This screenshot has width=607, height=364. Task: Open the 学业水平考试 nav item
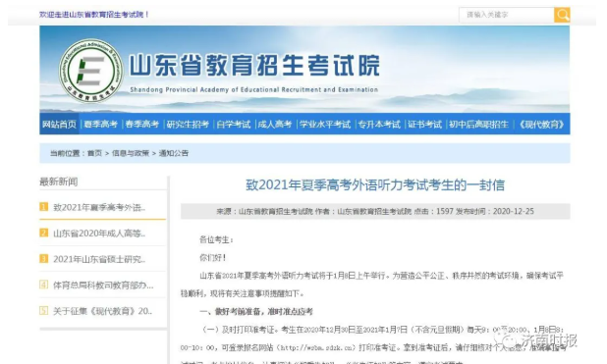click(325, 125)
